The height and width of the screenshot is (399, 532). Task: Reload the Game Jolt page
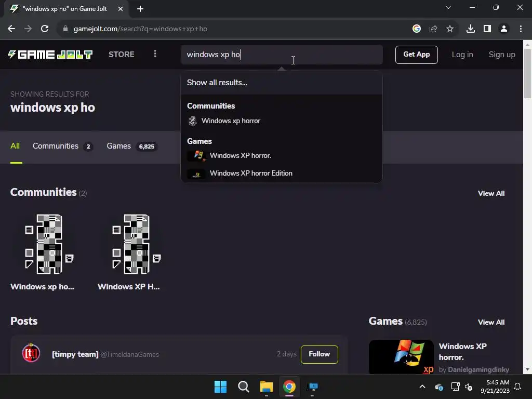[x=45, y=29]
